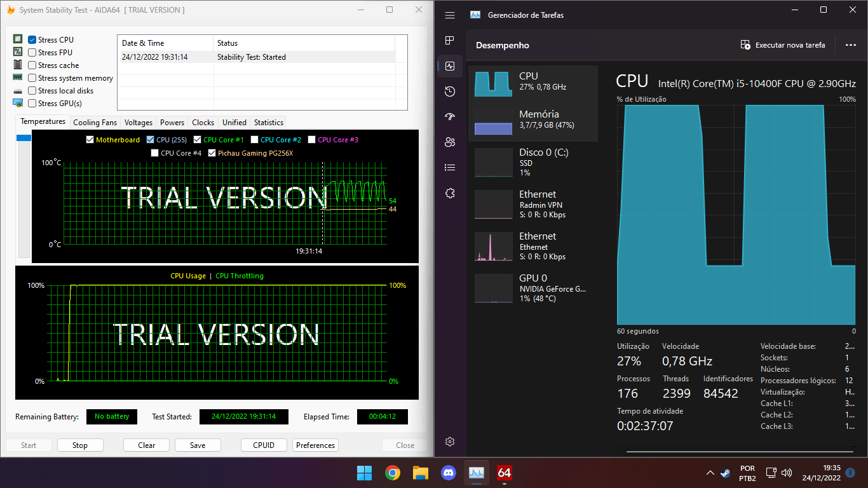This screenshot has width=868, height=488.
Task: Click the Clear button
Action: [147, 445]
